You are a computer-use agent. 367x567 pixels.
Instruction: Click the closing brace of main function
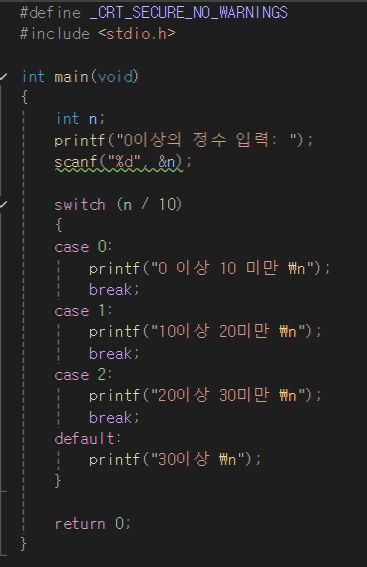[23, 543]
